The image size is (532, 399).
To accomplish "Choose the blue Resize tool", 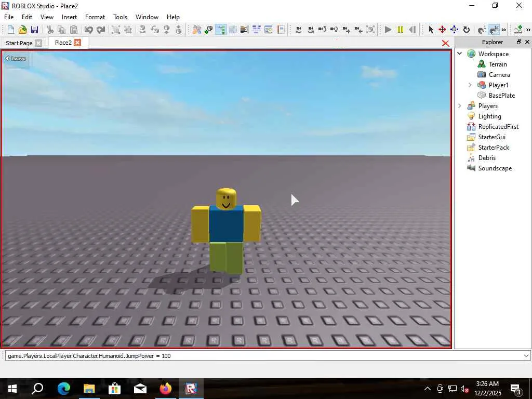I will [x=454, y=30].
